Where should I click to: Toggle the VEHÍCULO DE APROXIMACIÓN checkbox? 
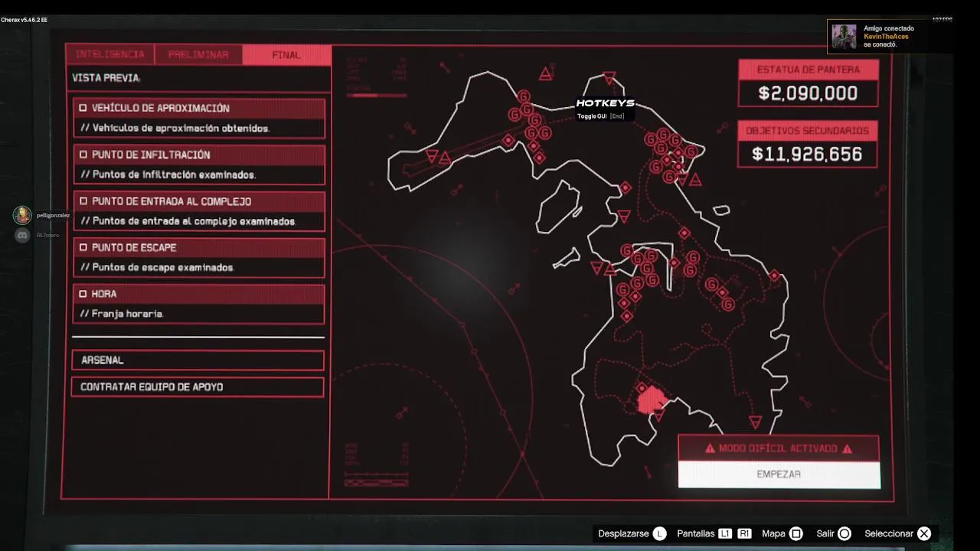coord(83,109)
